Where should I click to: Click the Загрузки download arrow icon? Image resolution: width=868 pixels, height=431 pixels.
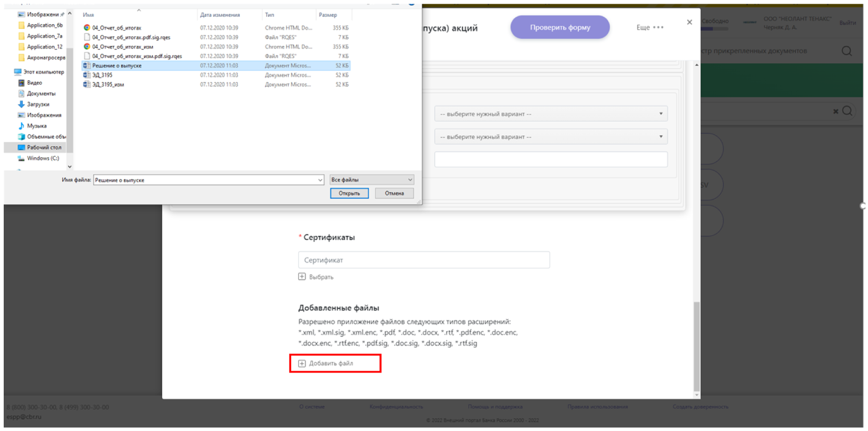pyautogui.click(x=21, y=104)
